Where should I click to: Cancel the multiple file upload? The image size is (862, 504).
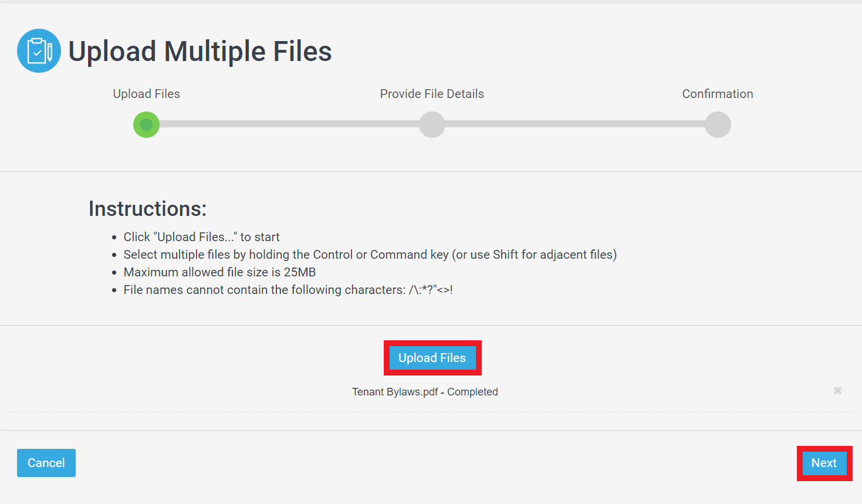point(46,463)
